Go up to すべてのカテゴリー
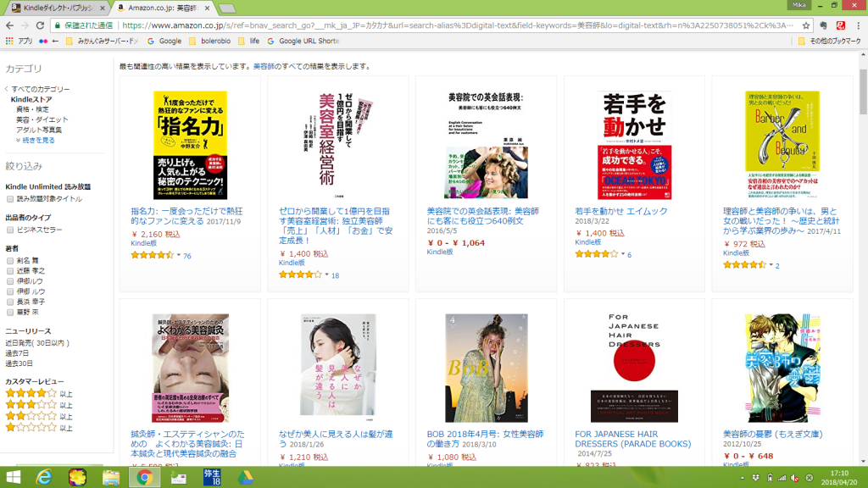 coord(41,89)
